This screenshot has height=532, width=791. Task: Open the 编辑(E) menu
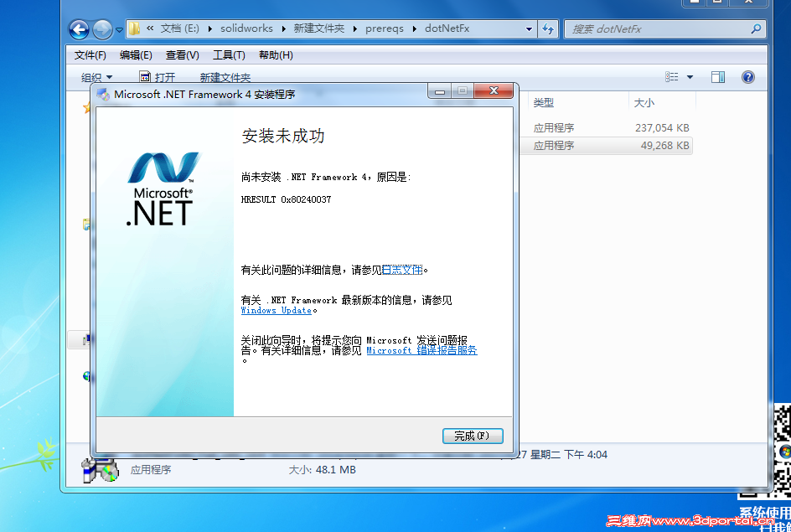pyautogui.click(x=136, y=55)
